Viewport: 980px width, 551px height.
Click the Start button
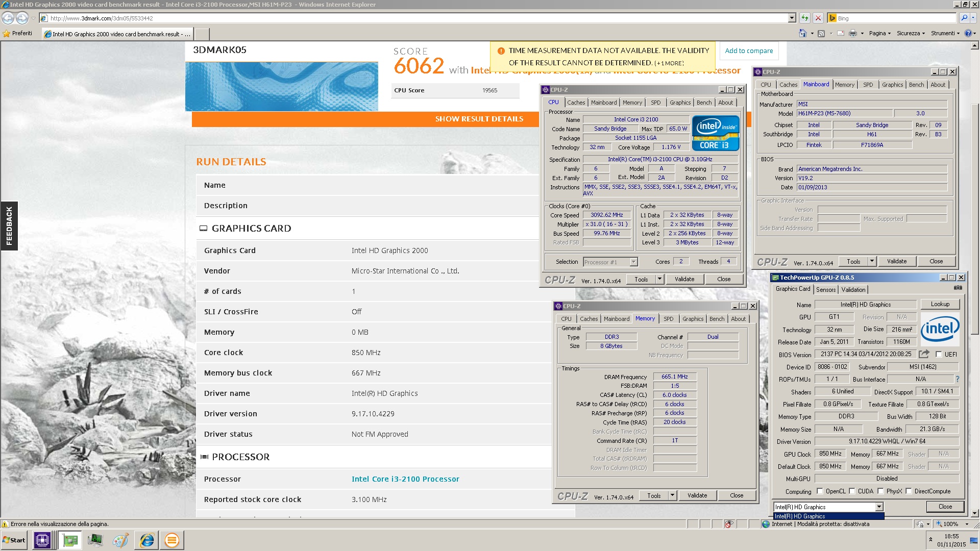point(14,540)
